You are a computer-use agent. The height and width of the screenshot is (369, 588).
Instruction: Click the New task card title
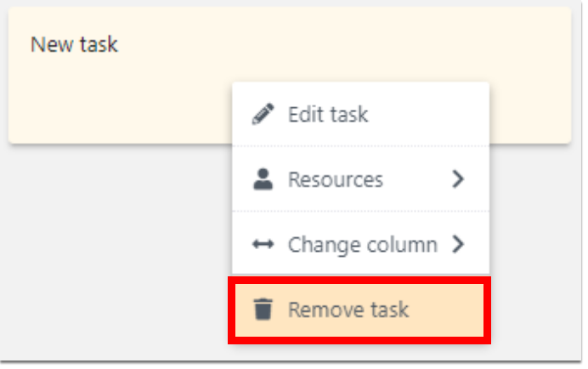(74, 44)
